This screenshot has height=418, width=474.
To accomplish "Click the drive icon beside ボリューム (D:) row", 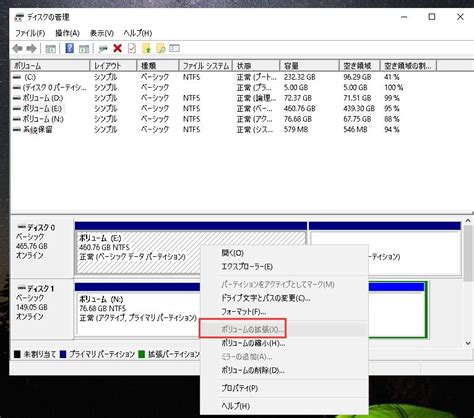I will (17, 98).
